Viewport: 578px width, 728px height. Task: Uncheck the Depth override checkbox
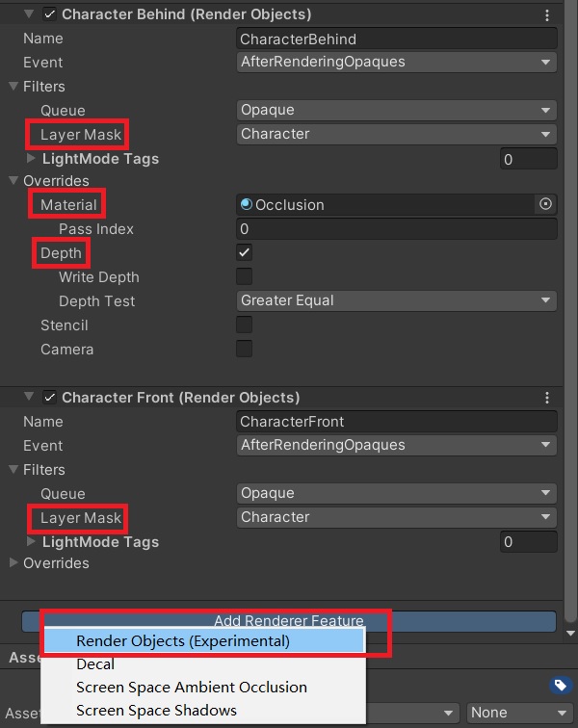click(244, 252)
